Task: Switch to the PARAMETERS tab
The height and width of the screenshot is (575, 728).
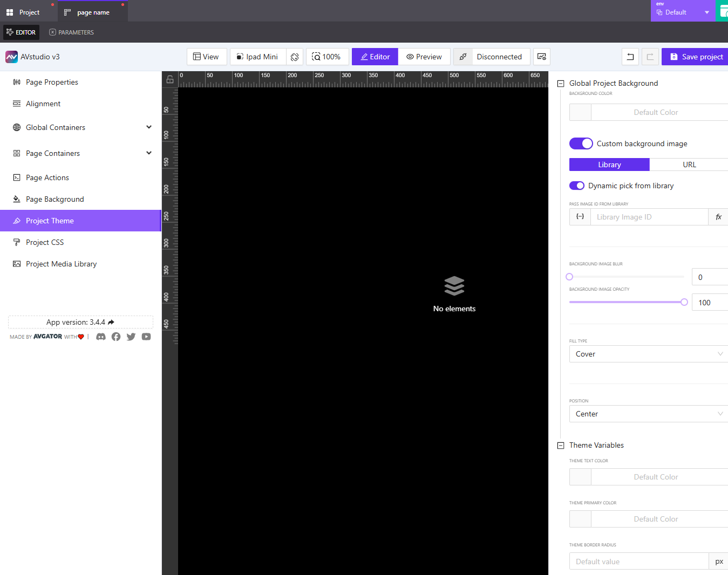Action: click(x=71, y=32)
